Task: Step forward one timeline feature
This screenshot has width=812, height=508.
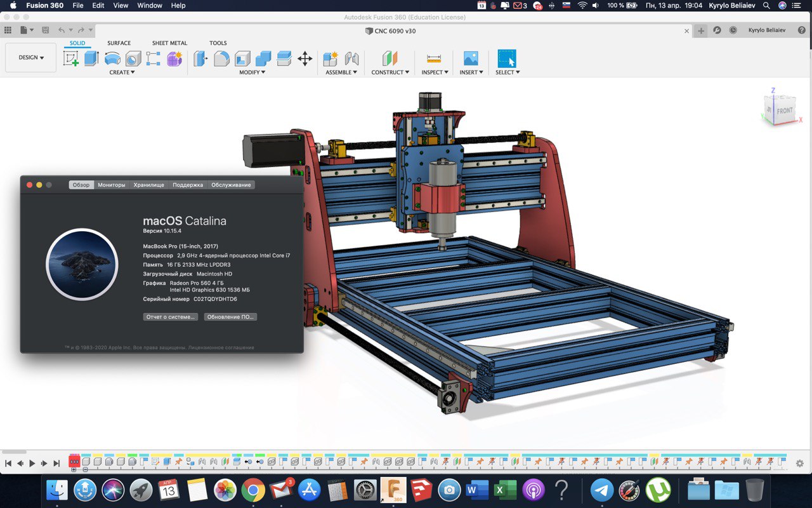Action: 44,464
